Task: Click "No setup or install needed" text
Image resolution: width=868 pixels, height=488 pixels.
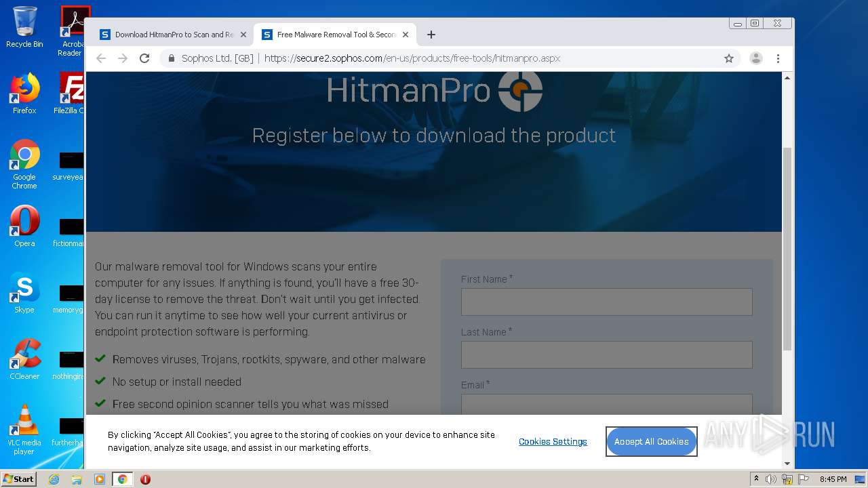Action: click(177, 382)
